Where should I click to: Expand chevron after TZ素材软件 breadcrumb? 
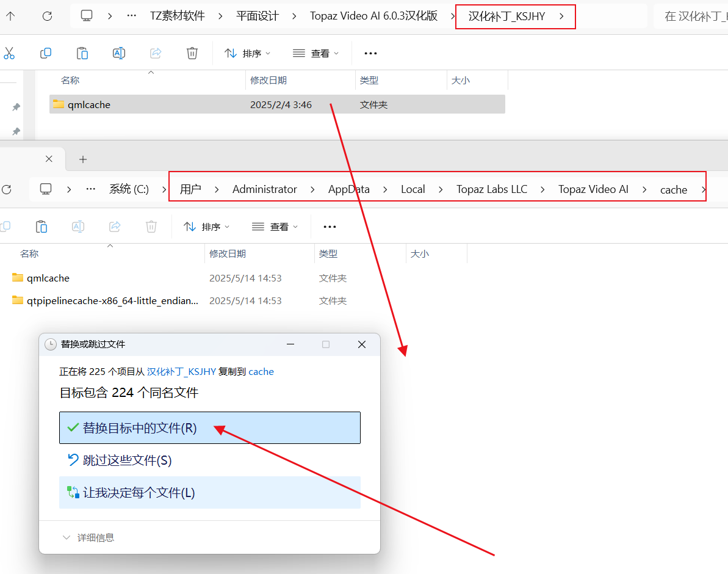click(220, 16)
